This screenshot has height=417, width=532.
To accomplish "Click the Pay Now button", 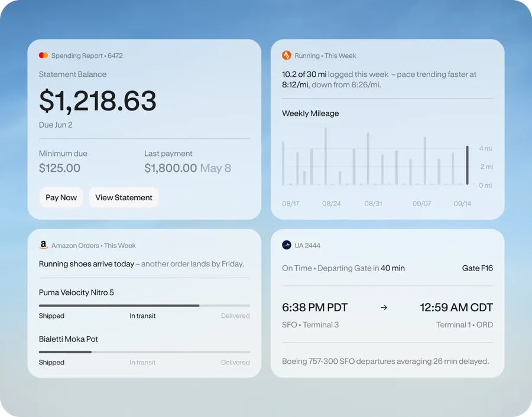I will (x=61, y=197).
